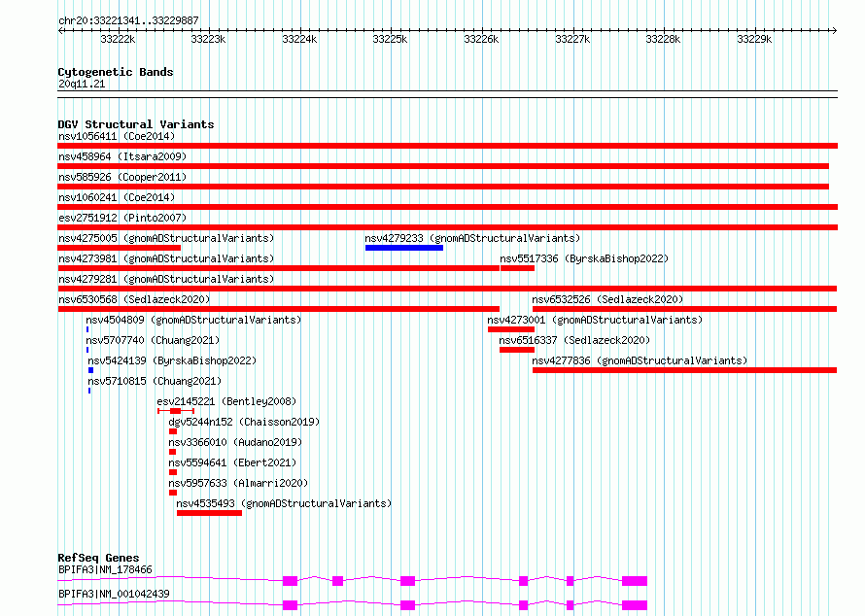
Task: Click nsv4273001 gnomAD variant label
Action: [x=595, y=320]
